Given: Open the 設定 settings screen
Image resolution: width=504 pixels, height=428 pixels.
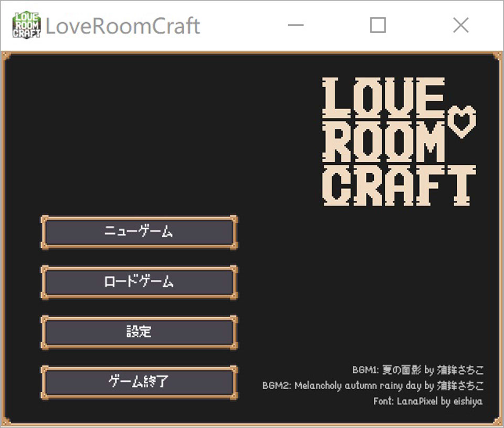Looking at the screenshot, I should (139, 331).
